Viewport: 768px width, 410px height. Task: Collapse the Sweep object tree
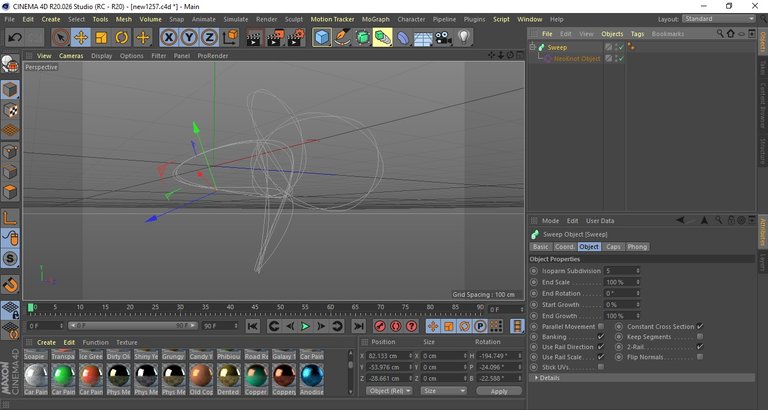[x=532, y=47]
